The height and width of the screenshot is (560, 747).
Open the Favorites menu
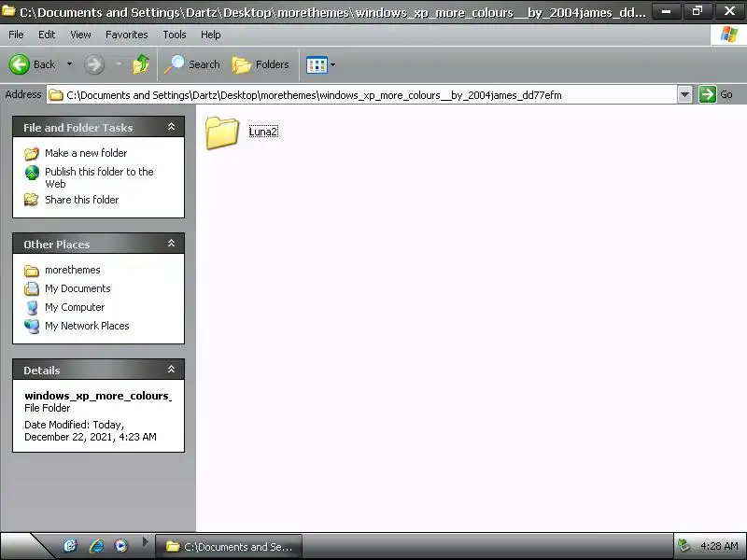coord(127,35)
